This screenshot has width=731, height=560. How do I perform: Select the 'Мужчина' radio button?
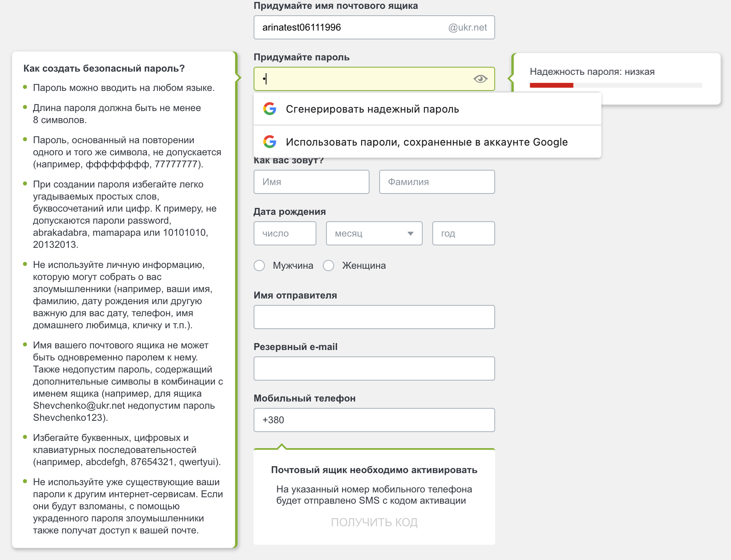[260, 266]
